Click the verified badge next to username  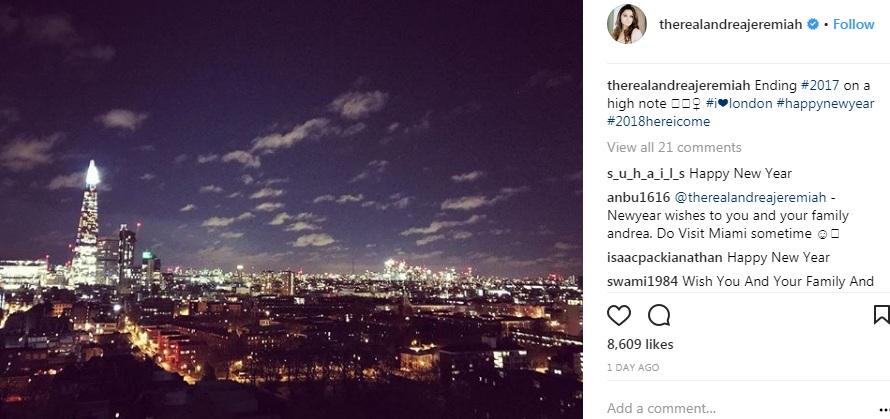[x=814, y=25]
